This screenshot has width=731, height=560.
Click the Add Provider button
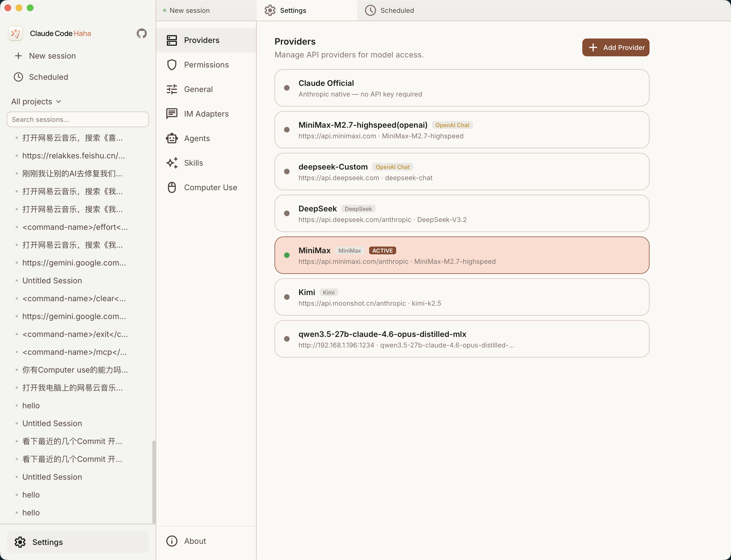pyautogui.click(x=615, y=47)
